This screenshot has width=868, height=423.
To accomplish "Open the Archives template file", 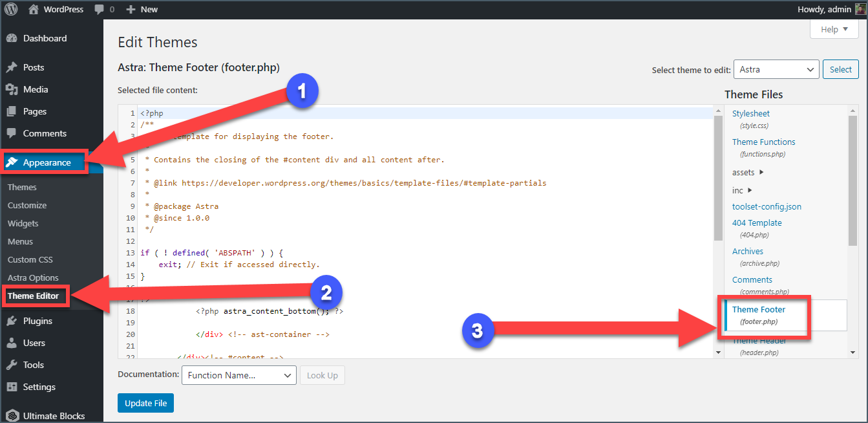I will 748,251.
